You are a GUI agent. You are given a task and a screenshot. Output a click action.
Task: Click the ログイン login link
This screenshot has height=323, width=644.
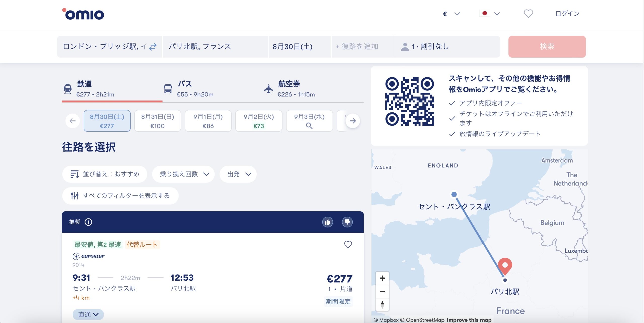coord(567,14)
